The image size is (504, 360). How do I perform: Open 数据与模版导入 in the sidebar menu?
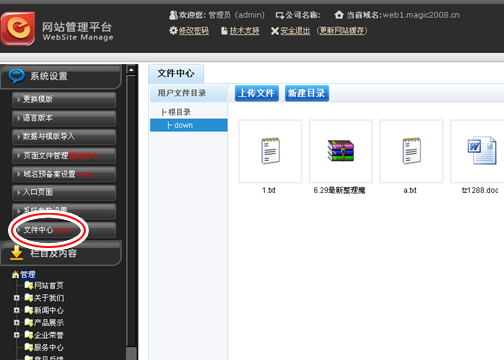64,137
